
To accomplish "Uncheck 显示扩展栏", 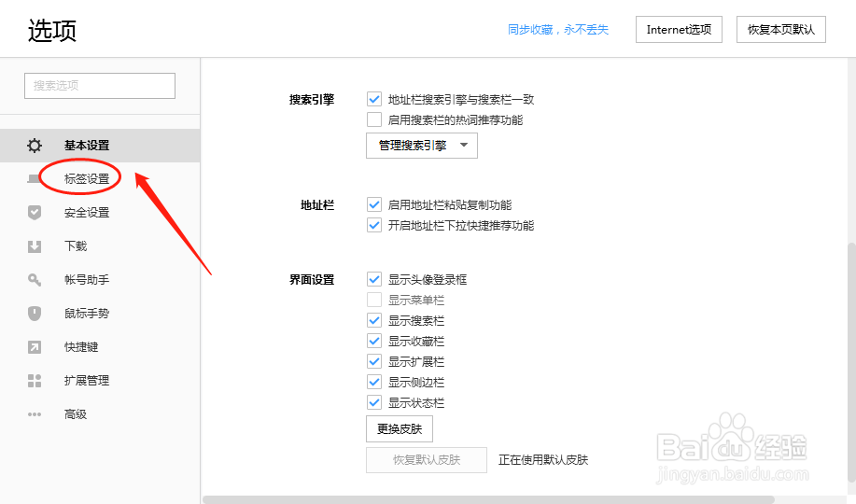I will [374, 361].
